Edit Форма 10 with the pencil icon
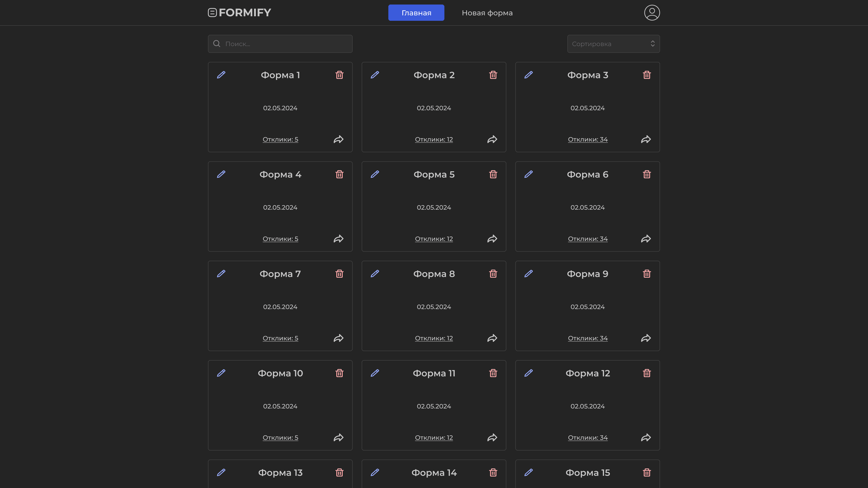This screenshot has height=488, width=868. tap(221, 373)
